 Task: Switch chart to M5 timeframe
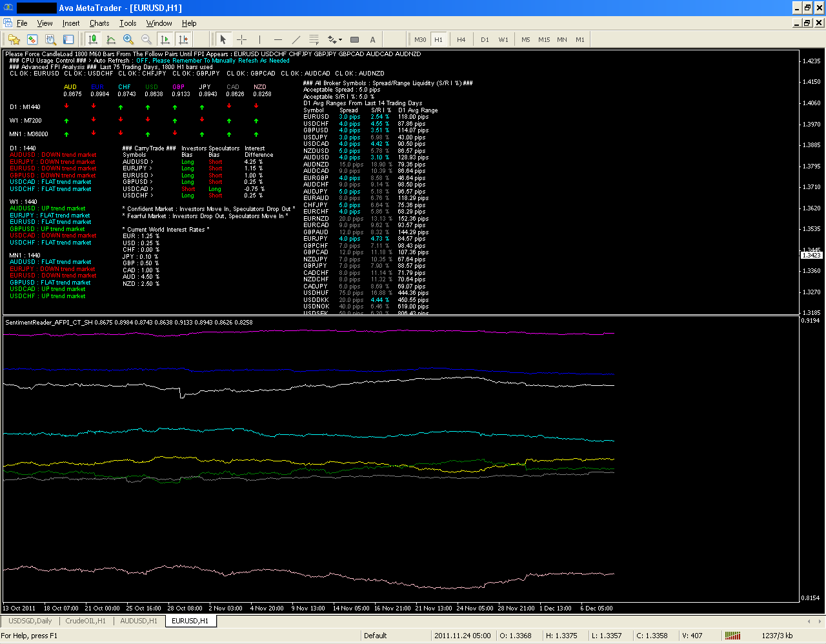tap(526, 39)
